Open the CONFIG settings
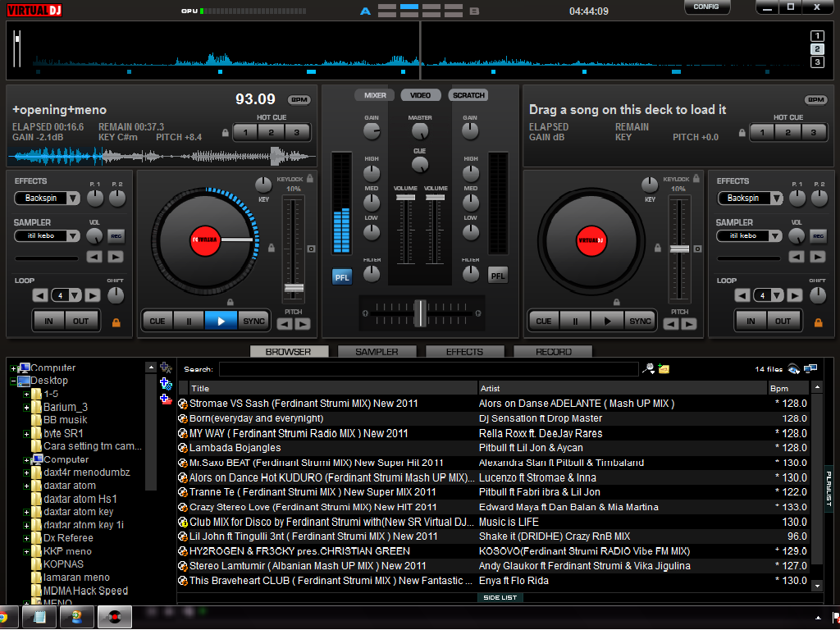 706,7
